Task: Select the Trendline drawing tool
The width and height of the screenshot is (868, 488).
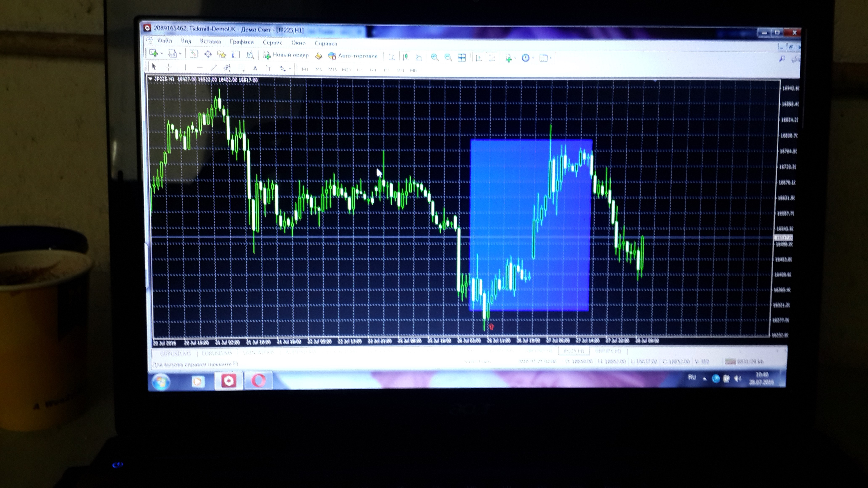Action: (213, 68)
